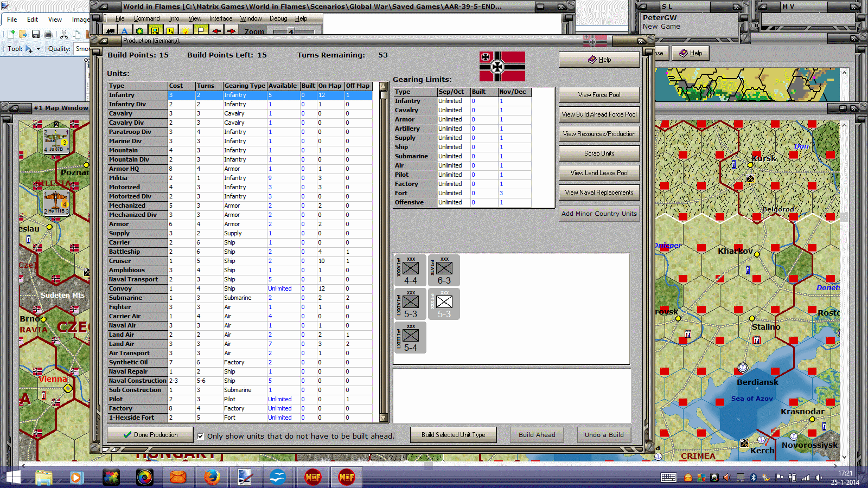Screen dimensions: 868x488
Task: Click the Cost column header
Action: 181,86
